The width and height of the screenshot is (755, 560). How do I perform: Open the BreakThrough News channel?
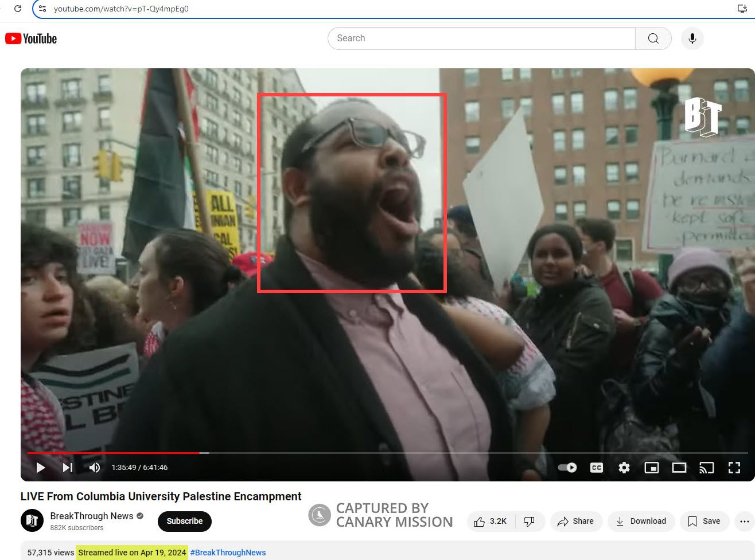[x=92, y=516]
